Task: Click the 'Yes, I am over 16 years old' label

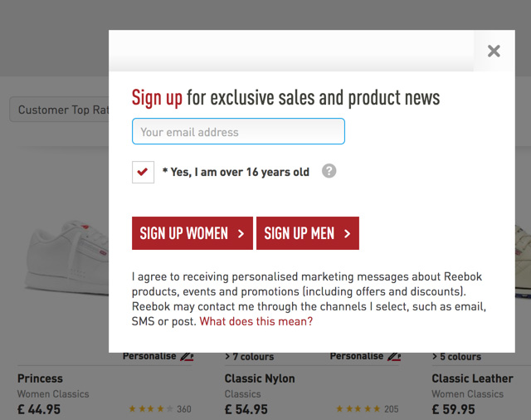Action: point(236,172)
